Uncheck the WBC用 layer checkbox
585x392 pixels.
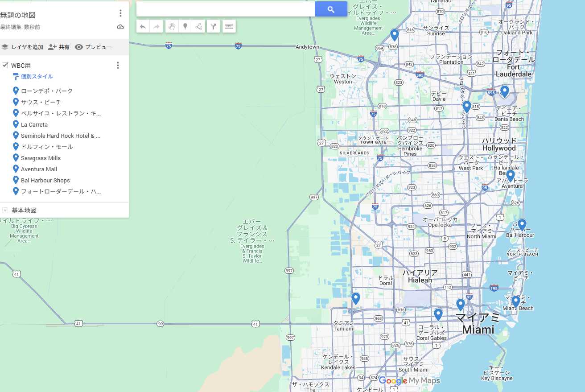pyautogui.click(x=5, y=66)
